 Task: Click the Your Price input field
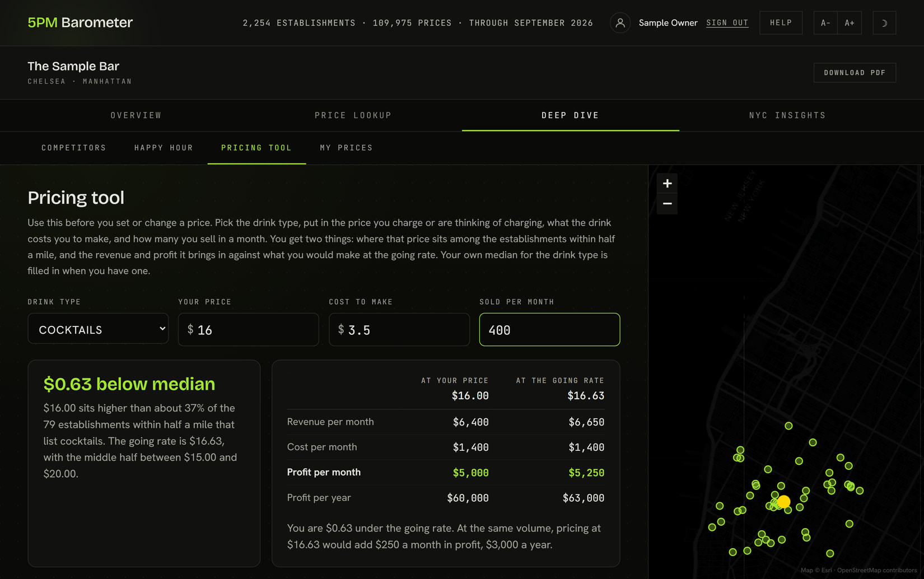tap(249, 329)
